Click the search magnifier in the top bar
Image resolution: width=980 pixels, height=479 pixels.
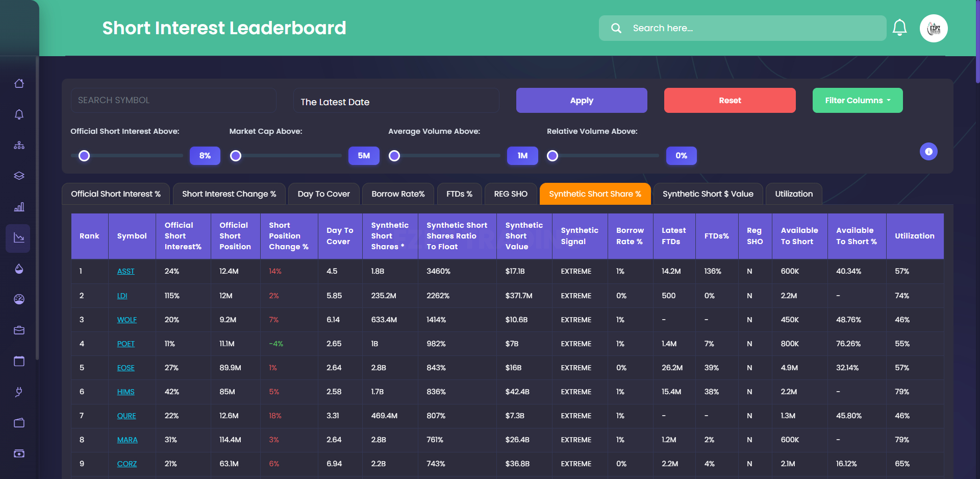pos(616,28)
